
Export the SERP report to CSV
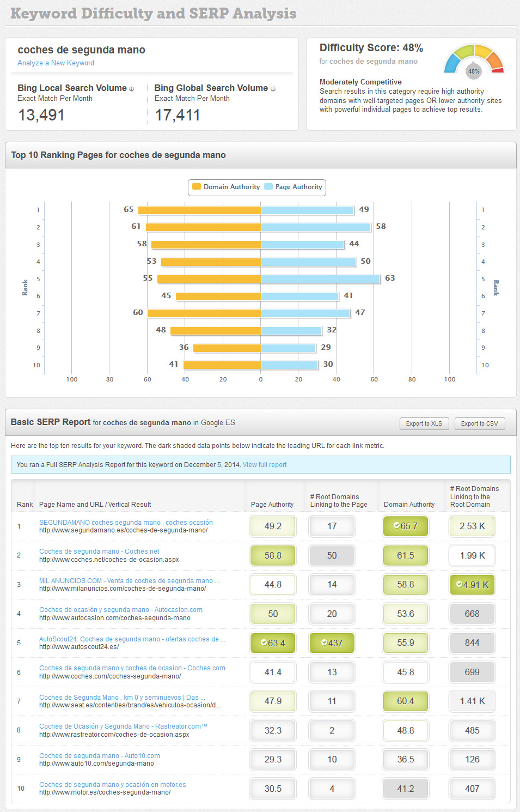[x=479, y=423]
